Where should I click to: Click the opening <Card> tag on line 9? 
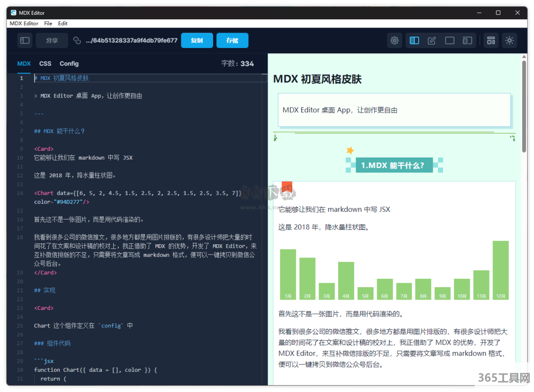pos(44,149)
